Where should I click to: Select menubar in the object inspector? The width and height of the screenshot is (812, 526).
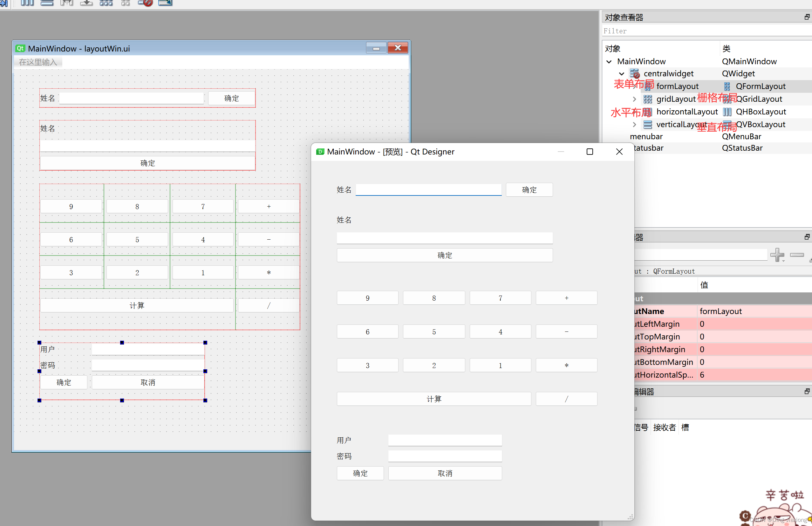click(646, 136)
